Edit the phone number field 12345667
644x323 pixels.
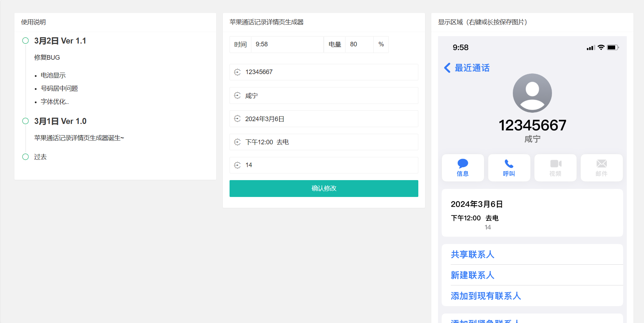[324, 72]
